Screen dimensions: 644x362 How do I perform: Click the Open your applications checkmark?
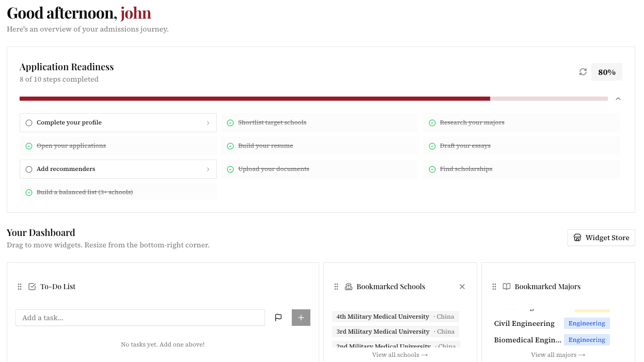[x=29, y=146]
